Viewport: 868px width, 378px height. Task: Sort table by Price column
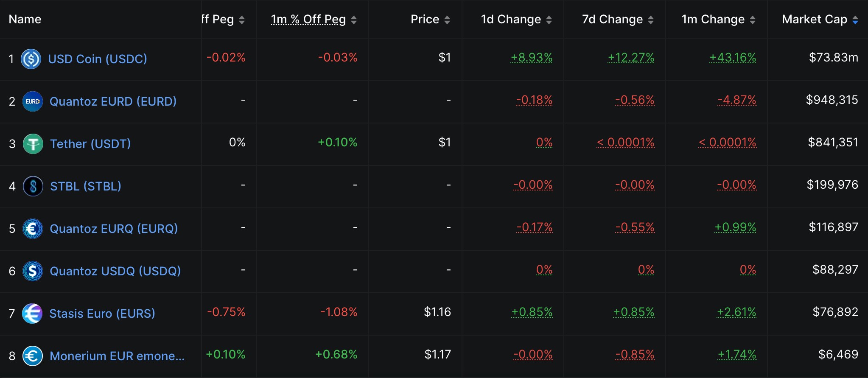click(x=447, y=20)
